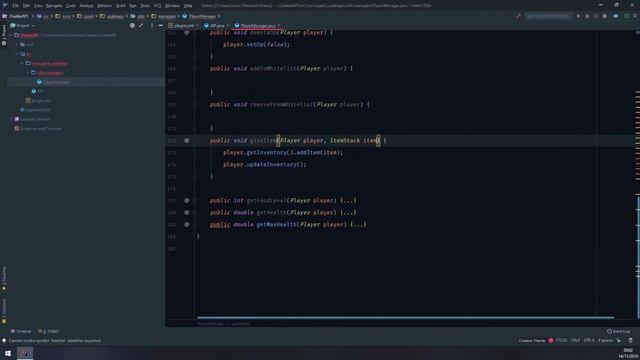Expand folded getMaxHealth method body

point(358,224)
